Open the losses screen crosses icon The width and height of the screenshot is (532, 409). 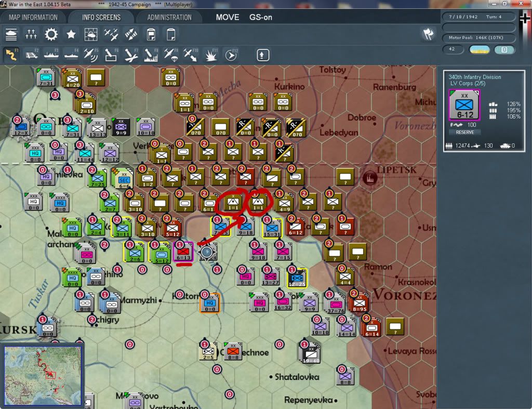31,34
